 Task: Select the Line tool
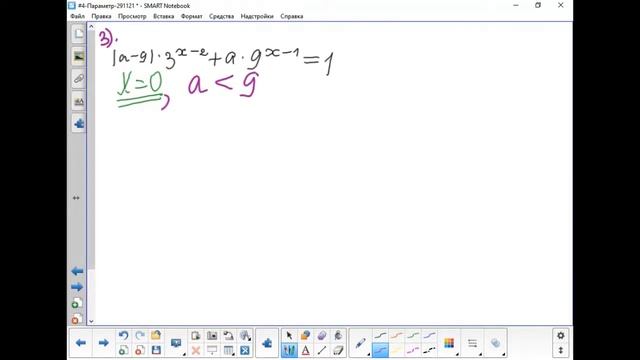click(x=322, y=350)
